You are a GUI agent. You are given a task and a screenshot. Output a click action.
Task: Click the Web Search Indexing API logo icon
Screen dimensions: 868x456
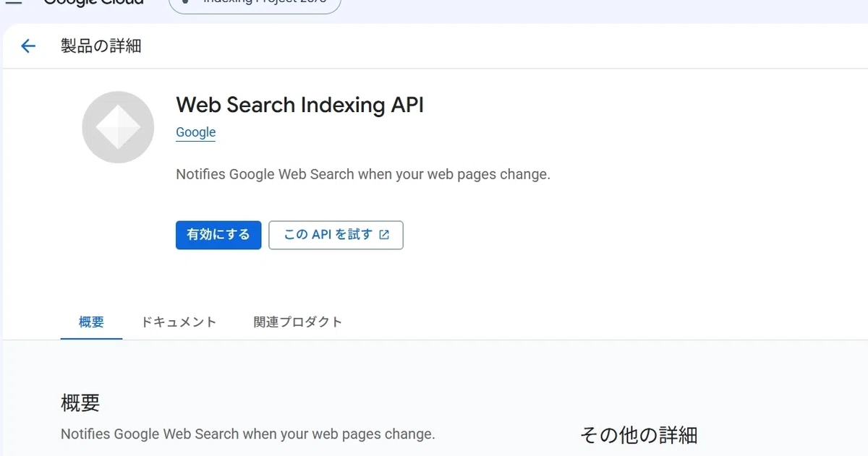(x=118, y=127)
